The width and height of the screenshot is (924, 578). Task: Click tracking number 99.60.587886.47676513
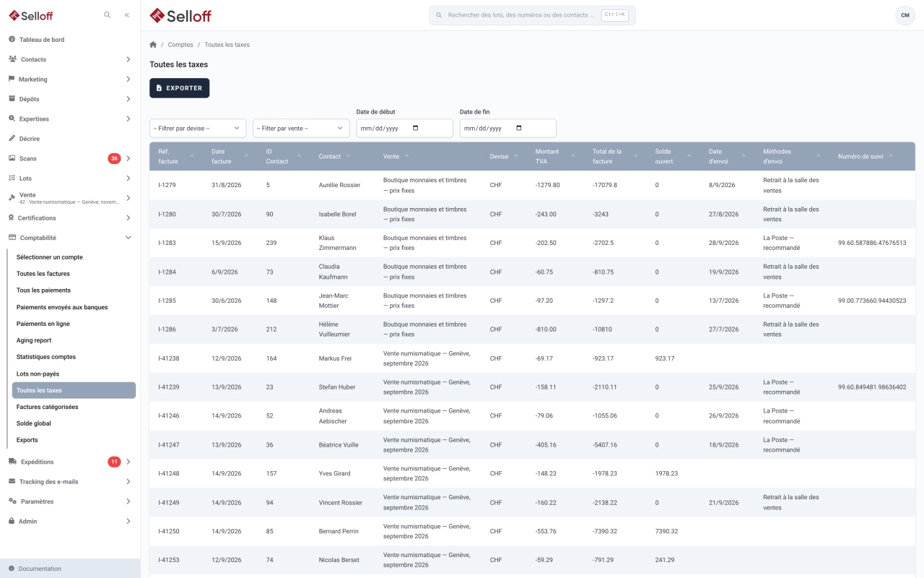872,243
